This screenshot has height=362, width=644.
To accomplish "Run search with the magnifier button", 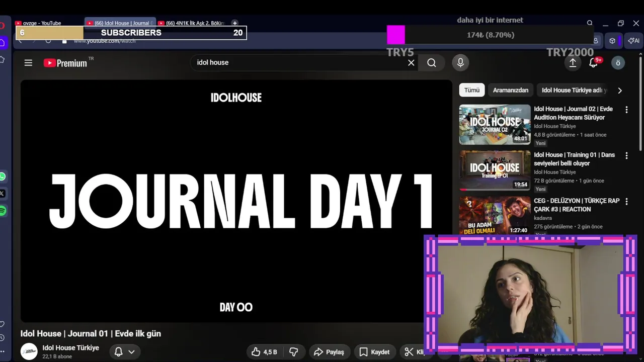I will [432, 63].
